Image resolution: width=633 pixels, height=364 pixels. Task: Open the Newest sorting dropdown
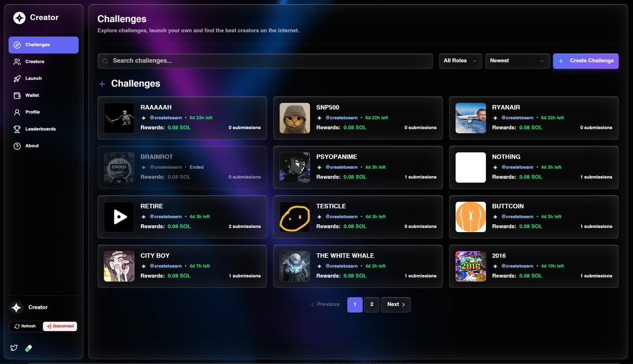tap(517, 61)
